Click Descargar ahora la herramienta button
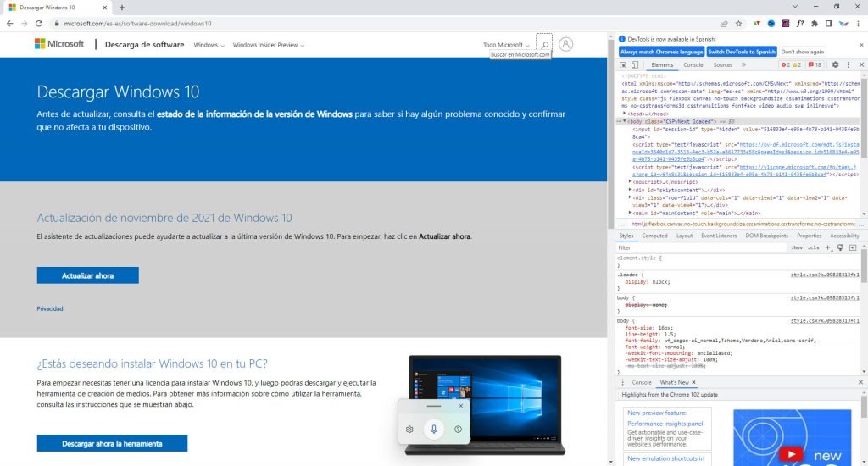This screenshot has height=466, width=868. click(x=113, y=443)
